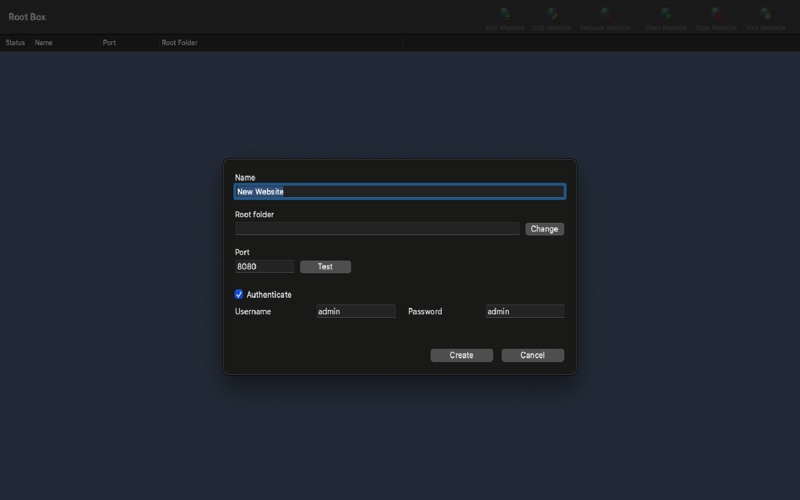
Task: Sort by the Status column header
Action: click(x=15, y=43)
